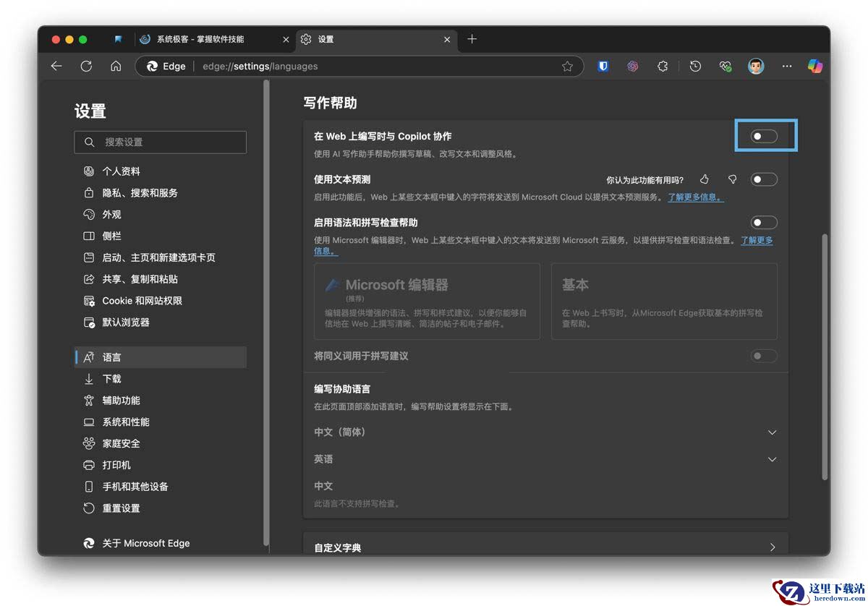868x606 pixels.
Task: Click 了解更多信息 link under spell check
Action: pos(757,241)
